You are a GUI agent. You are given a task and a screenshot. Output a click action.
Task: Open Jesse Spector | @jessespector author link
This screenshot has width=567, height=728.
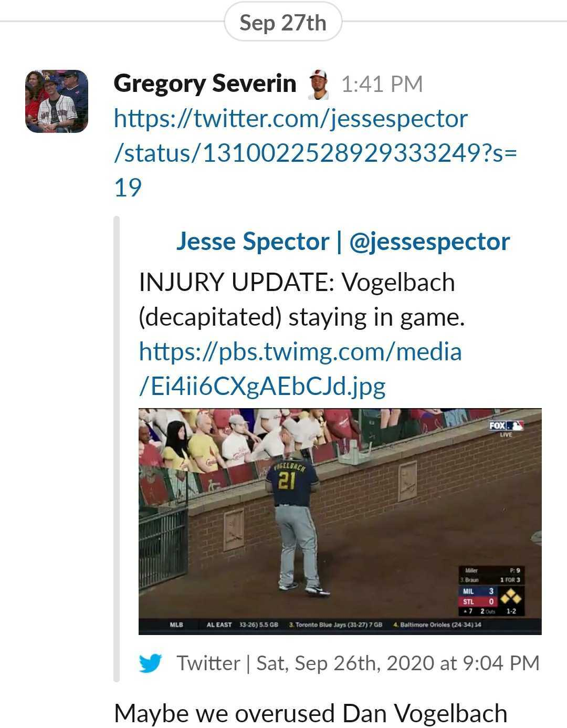(343, 242)
